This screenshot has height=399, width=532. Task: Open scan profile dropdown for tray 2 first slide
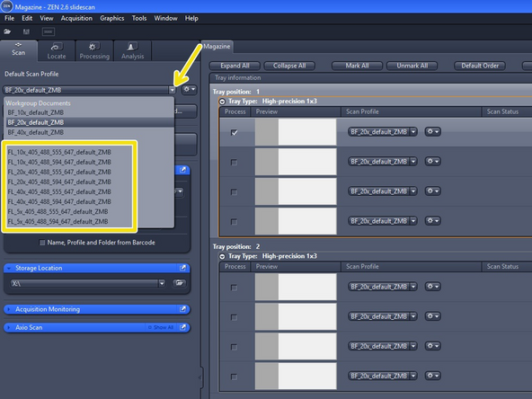[413, 287]
